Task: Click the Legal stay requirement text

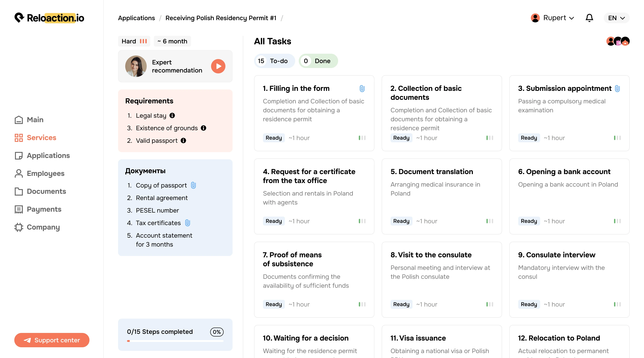Action: [151, 115]
